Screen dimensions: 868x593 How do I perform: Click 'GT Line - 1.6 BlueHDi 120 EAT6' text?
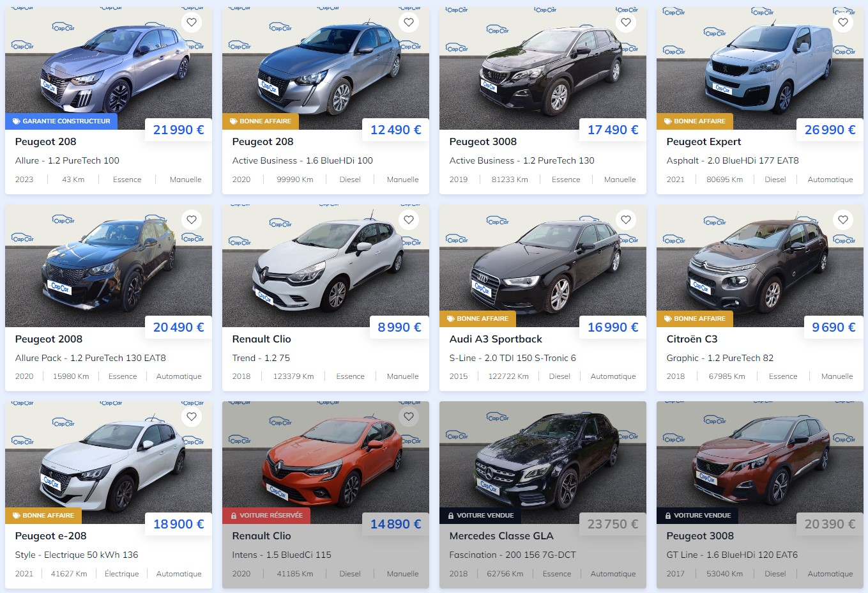click(732, 555)
